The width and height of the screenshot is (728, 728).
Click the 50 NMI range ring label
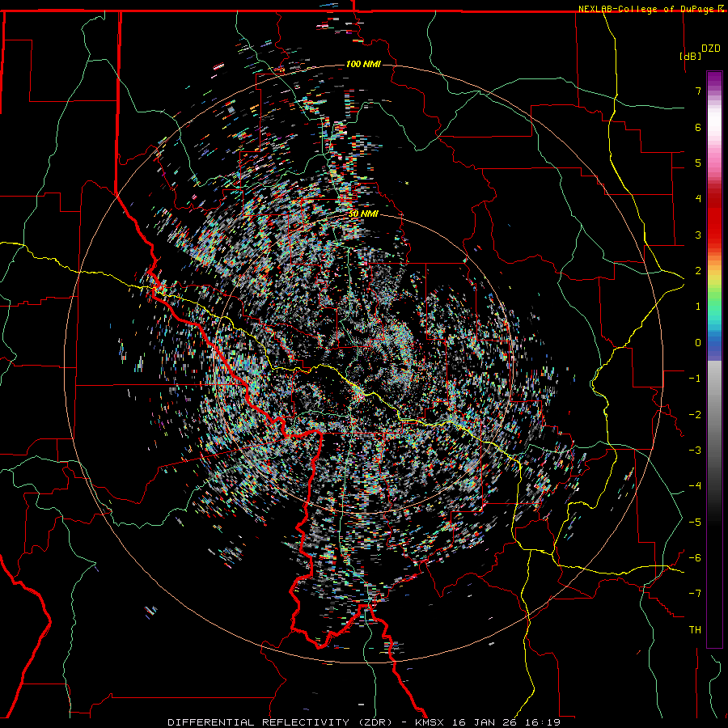[363, 214]
